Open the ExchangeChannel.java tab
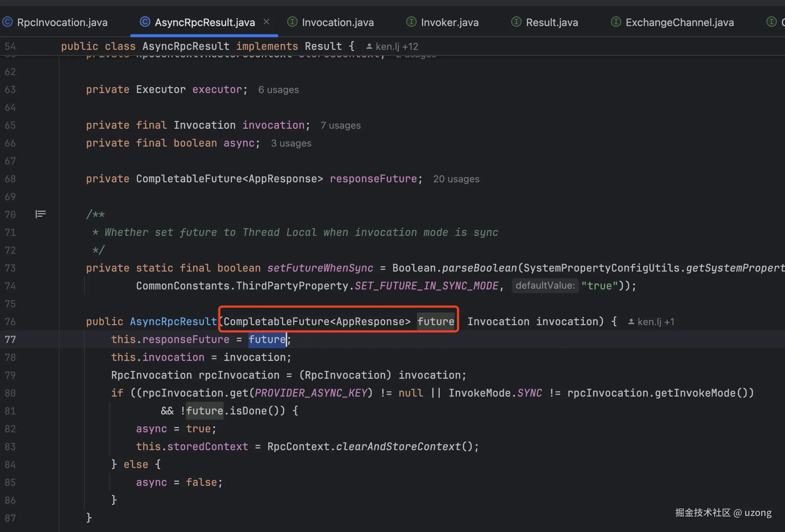The height and width of the screenshot is (532, 785). pos(679,22)
